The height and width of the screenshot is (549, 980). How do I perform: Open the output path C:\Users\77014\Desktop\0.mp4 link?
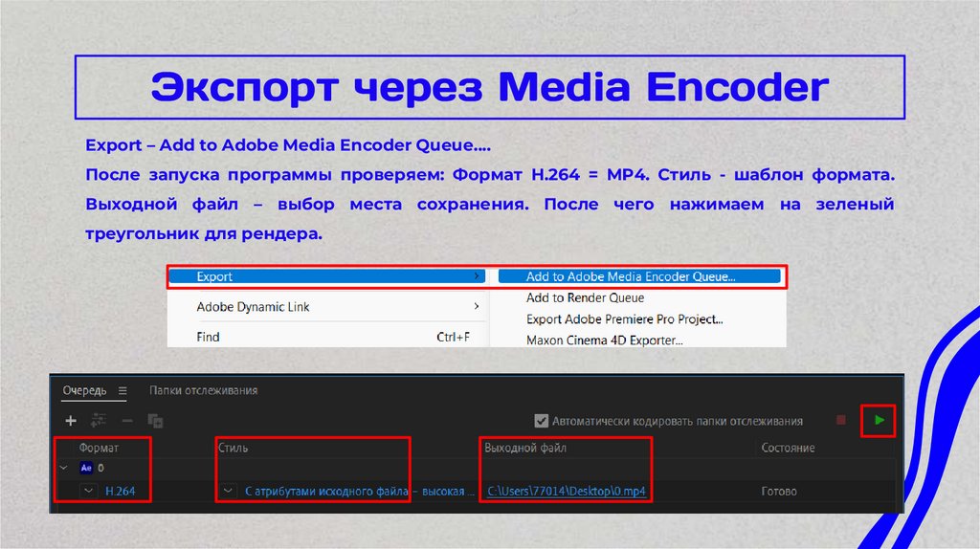pos(567,492)
